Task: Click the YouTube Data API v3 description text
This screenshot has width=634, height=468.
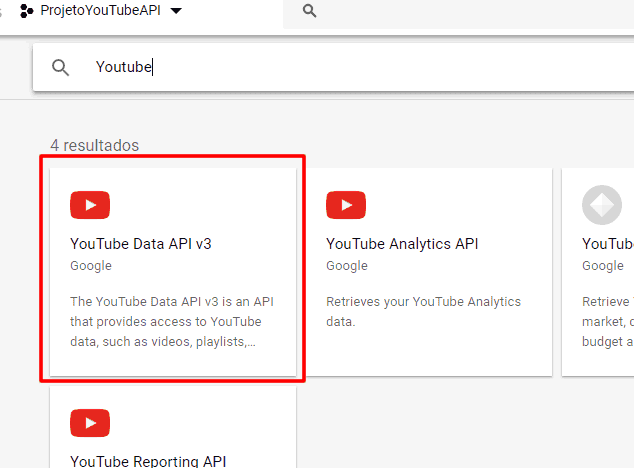Action: (x=172, y=322)
